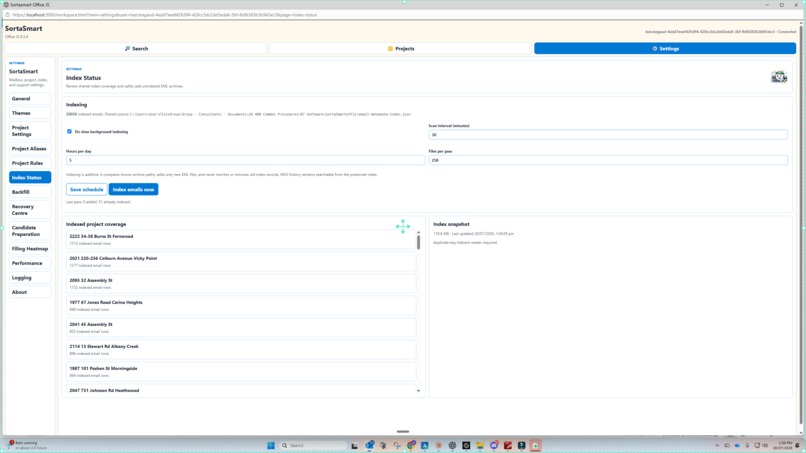Open Project Rules page
Viewport: 806px width, 453px height.
click(x=30, y=163)
